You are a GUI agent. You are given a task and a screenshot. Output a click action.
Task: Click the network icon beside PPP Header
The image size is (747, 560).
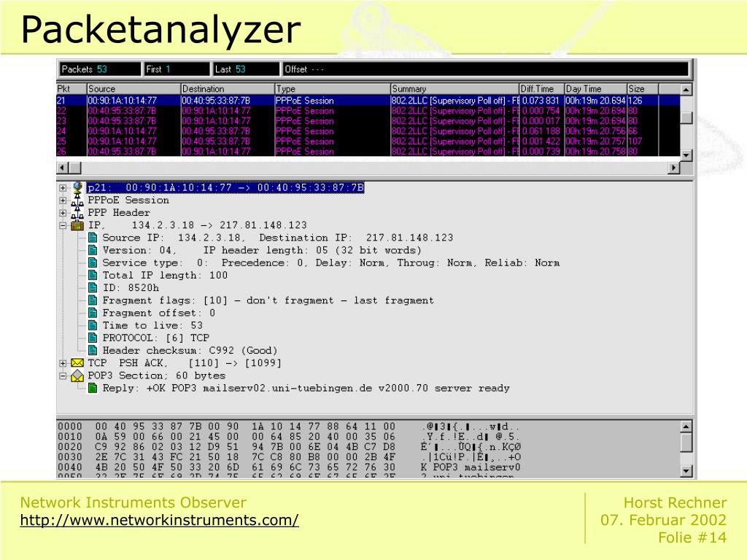77,213
